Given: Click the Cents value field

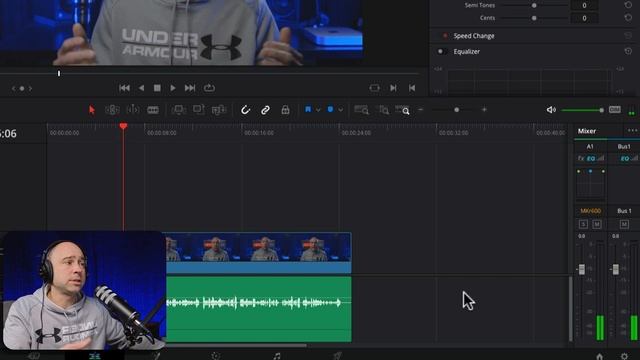Looking at the screenshot, I should [584, 18].
